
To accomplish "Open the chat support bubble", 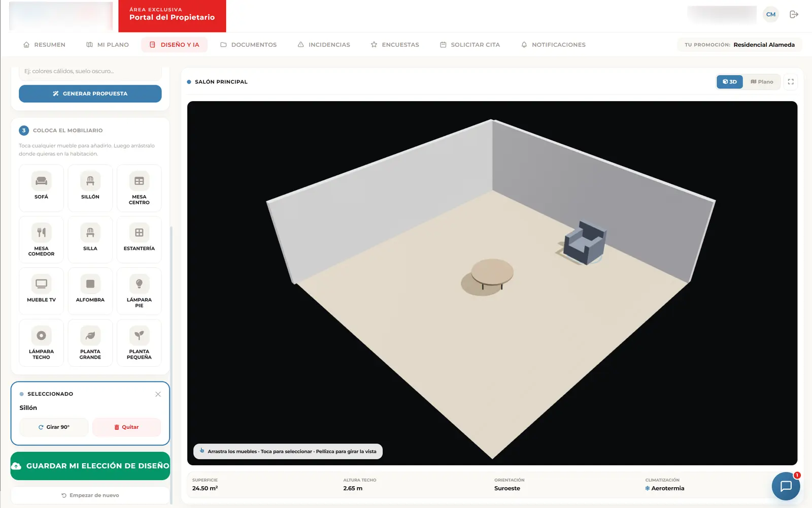I will (786, 486).
